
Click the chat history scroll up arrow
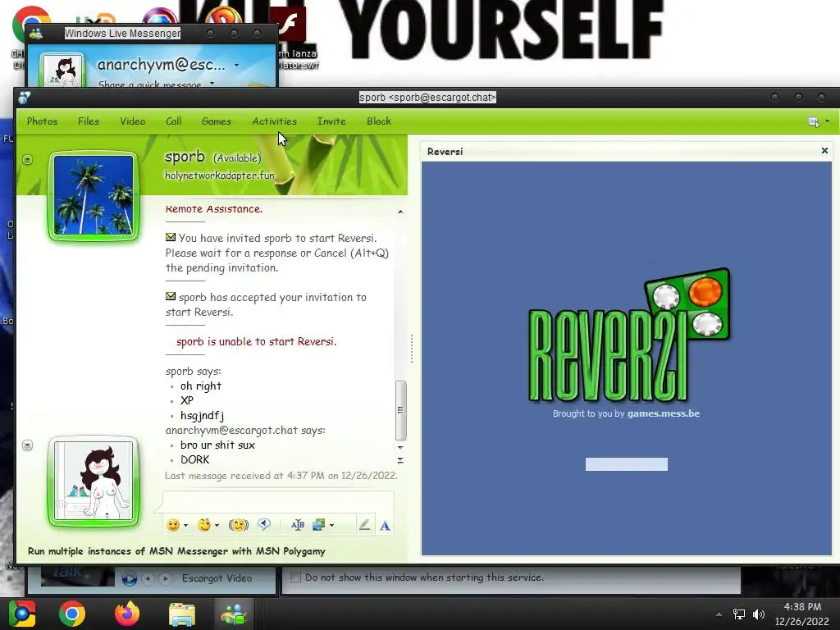400,212
